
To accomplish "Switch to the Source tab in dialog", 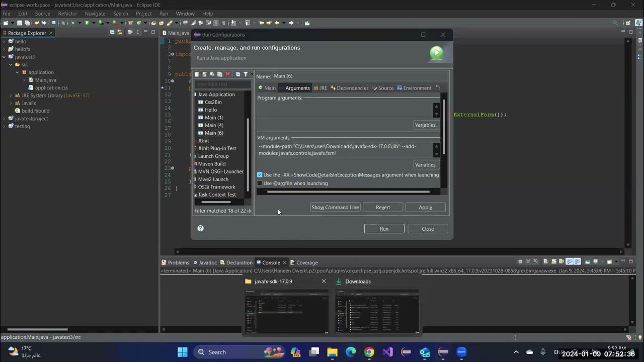I will click(382, 88).
